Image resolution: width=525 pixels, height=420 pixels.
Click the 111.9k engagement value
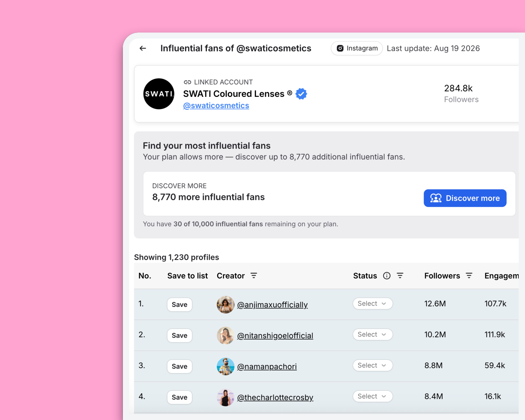pyautogui.click(x=495, y=335)
